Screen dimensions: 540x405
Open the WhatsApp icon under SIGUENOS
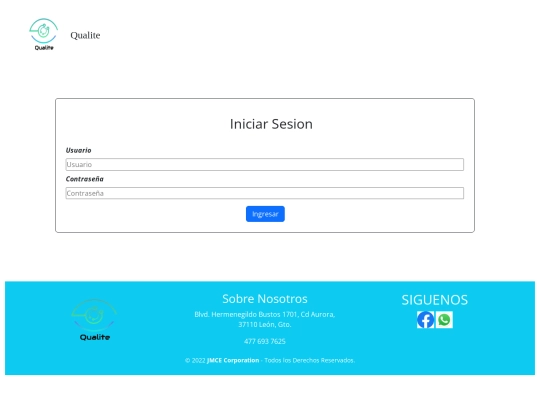click(x=444, y=320)
